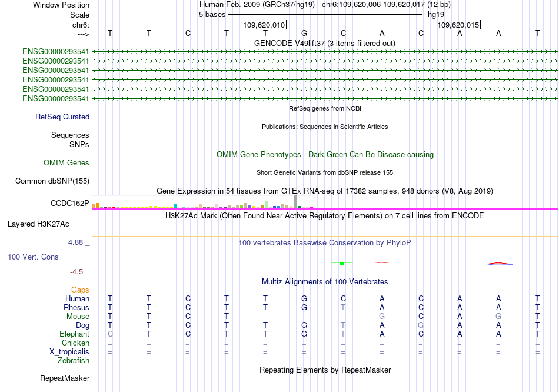Click the Sequences track label
Screen dimensions: 559x392
[70, 135]
